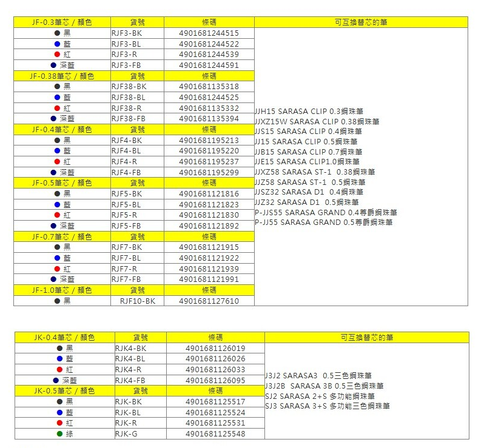Screen dimensions: 487x448
Task: Click item code RJF38-R
Action: click(127, 109)
